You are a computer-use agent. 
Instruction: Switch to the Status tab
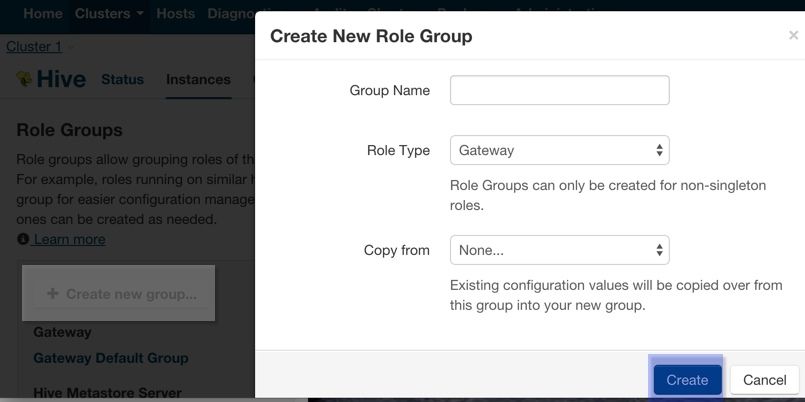tap(122, 80)
